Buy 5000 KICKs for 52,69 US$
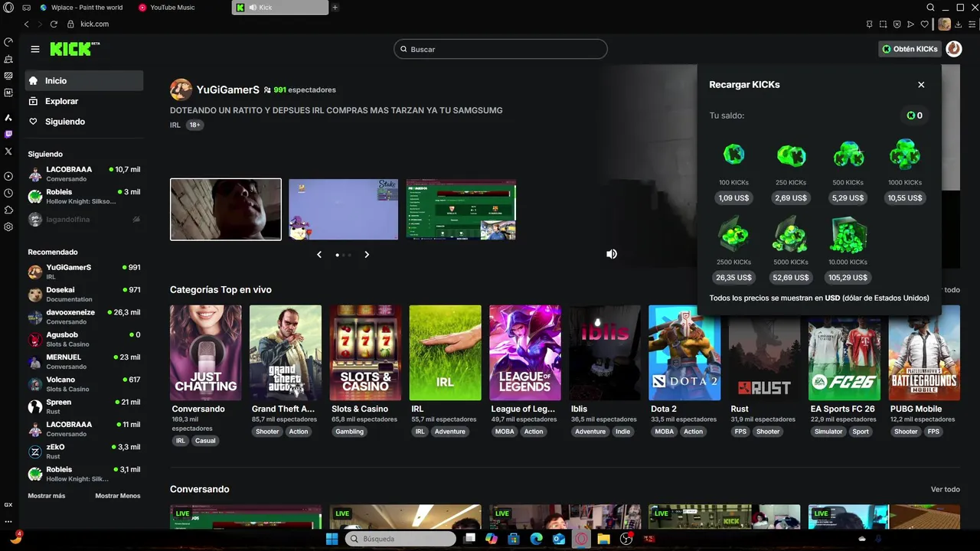 [x=791, y=277]
